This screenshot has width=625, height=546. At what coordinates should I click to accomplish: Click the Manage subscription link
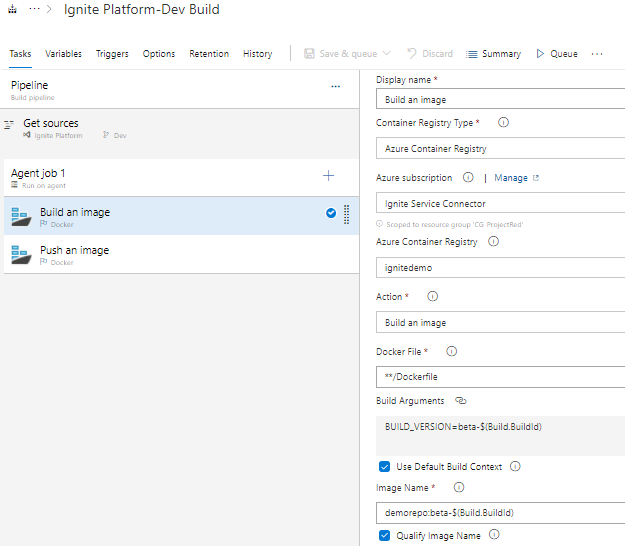click(x=511, y=178)
